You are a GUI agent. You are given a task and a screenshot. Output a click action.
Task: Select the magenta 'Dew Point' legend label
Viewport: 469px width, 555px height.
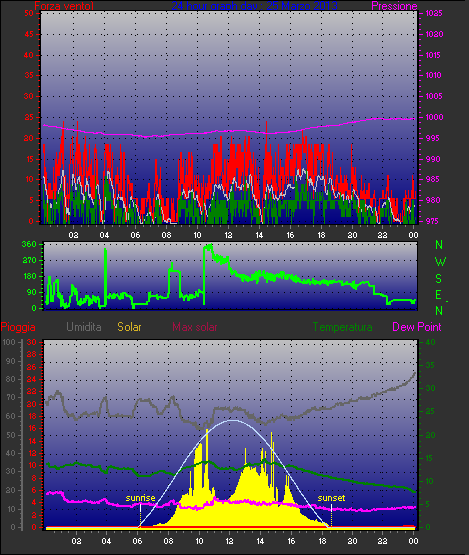pyautogui.click(x=417, y=327)
